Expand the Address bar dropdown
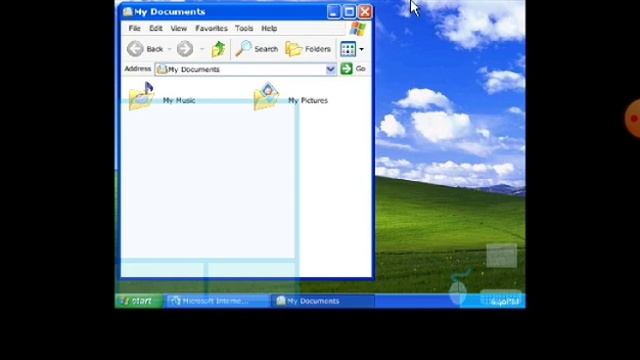This screenshot has height=360, width=640. [331, 69]
